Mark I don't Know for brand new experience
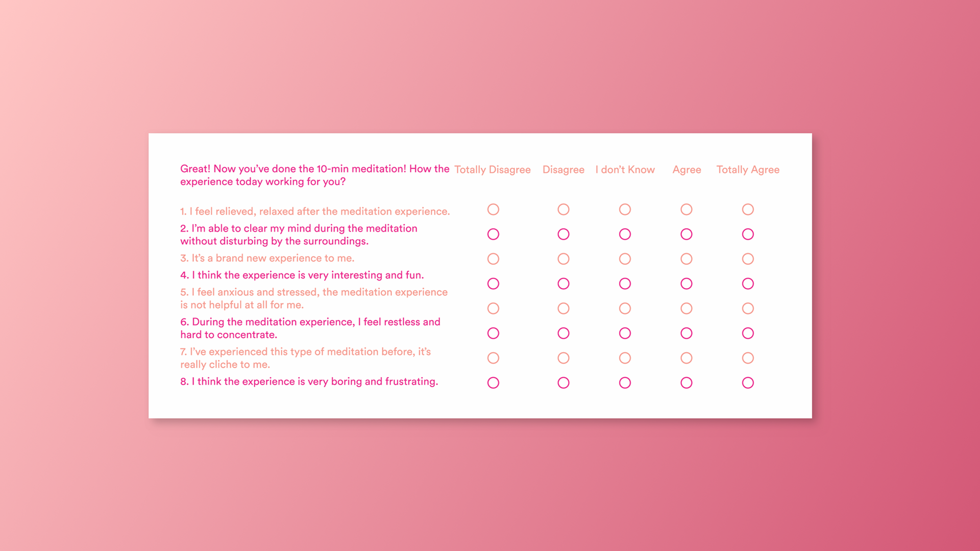The image size is (980, 551). 625,259
